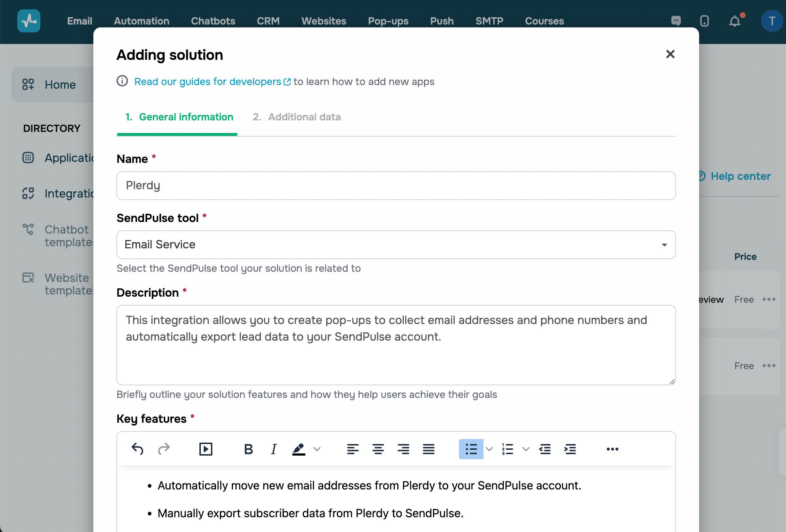Expand bulleted list style options chevron
The height and width of the screenshot is (532, 786).
(489, 449)
